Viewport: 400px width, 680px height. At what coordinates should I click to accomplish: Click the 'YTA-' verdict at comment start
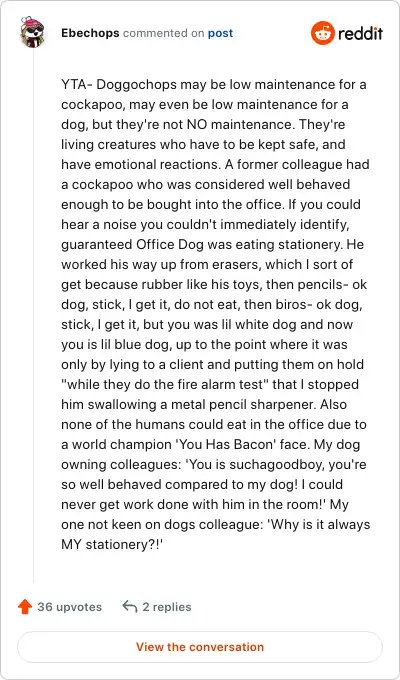[76, 85]
